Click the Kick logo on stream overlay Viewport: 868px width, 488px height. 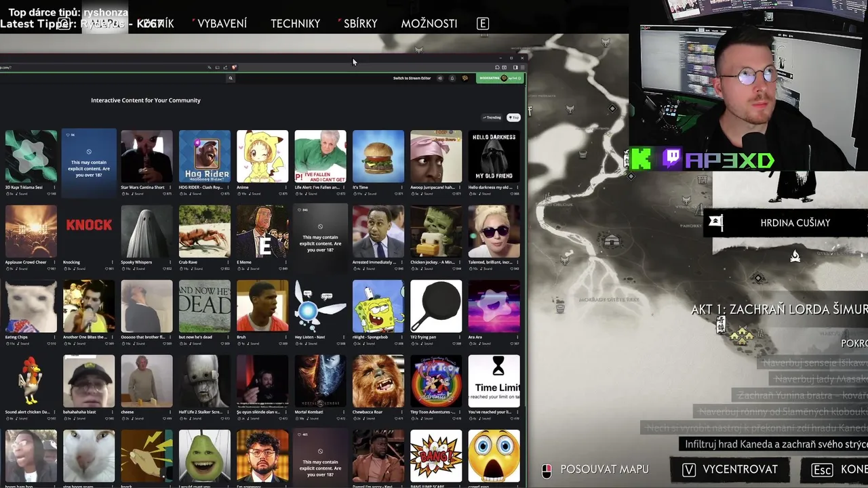point(641,159)
